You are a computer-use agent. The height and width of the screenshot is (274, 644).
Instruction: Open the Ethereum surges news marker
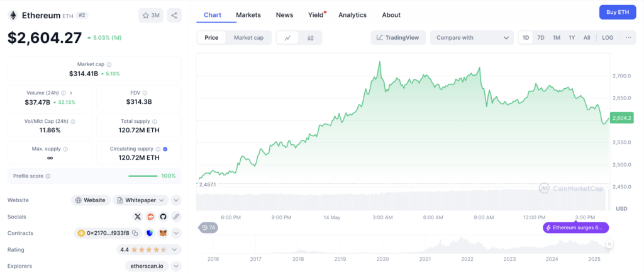click(576, 227)
